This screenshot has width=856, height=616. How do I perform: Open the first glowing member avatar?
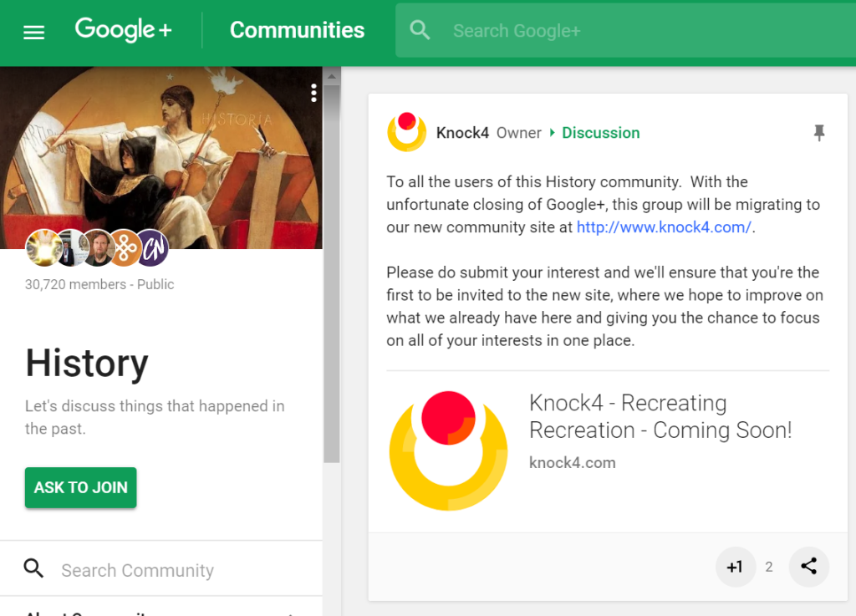43,248
